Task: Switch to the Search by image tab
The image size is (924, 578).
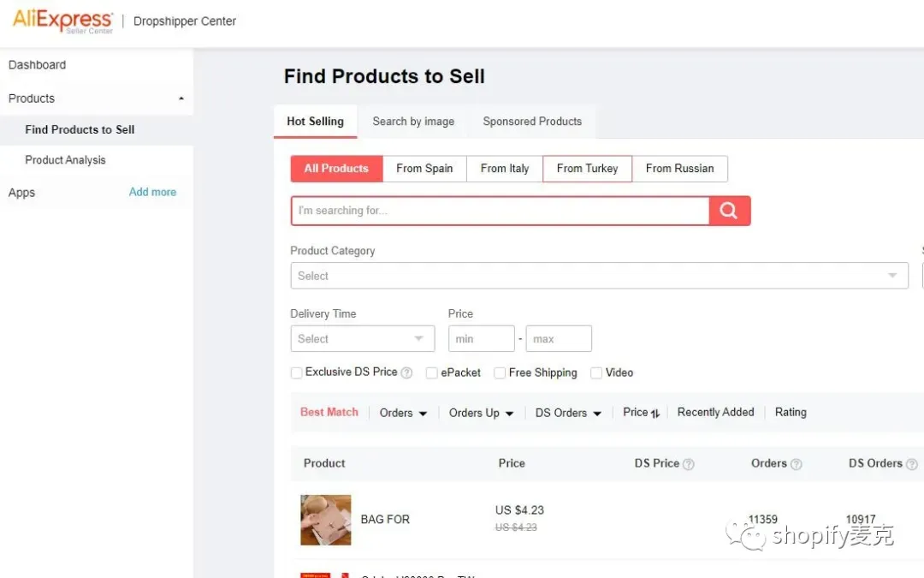Action: [x=413, y=122]
